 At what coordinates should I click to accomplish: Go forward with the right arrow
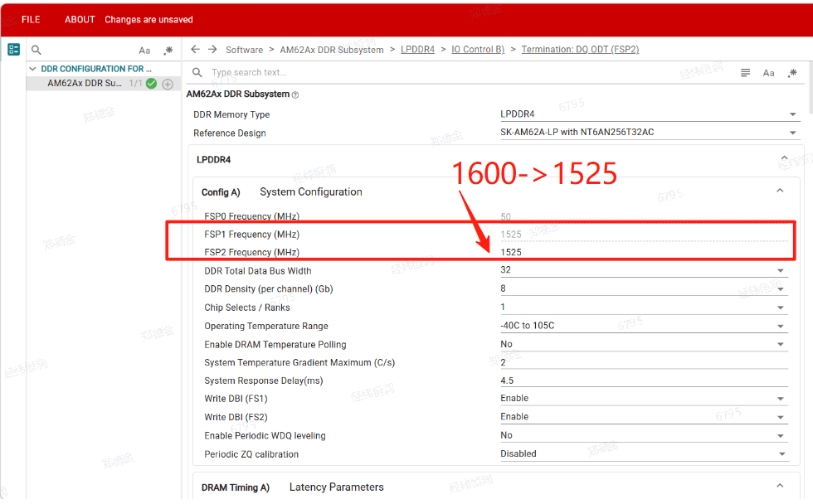(x=212, y=49)
